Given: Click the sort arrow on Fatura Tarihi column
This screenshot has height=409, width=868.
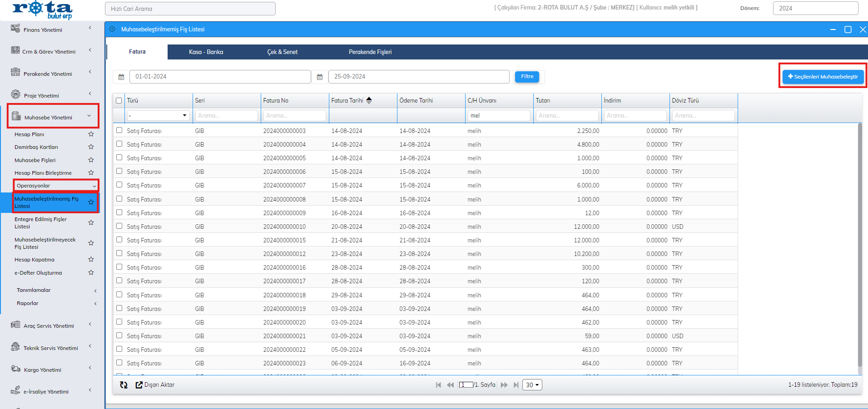Looking at the screenshot, I should pyautogui.click(x=369, y=100).
